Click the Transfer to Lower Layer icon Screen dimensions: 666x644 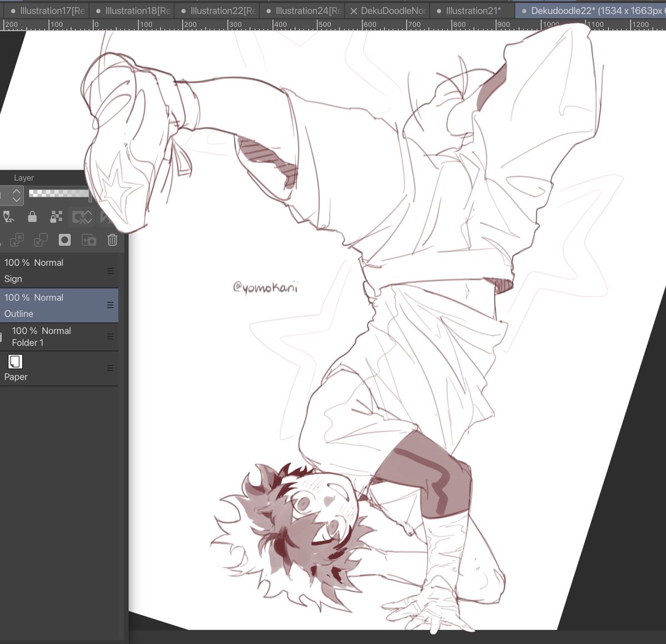coord(17,240)
